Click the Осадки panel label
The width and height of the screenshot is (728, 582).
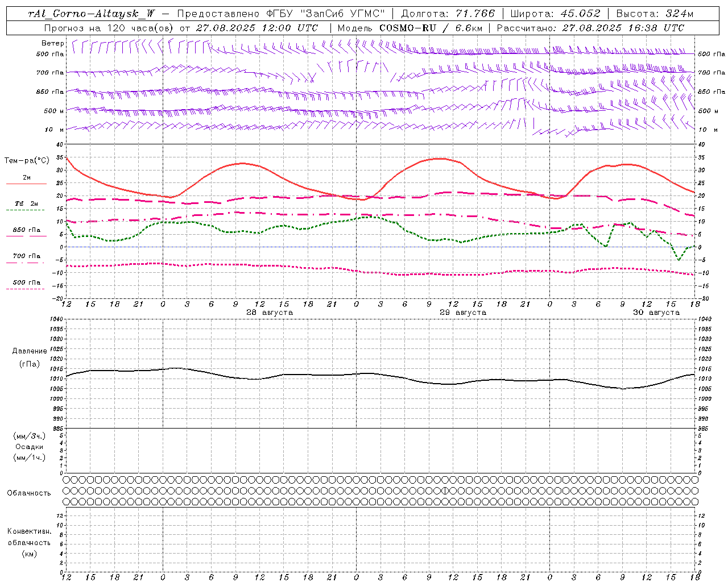(x=30, y=447)
